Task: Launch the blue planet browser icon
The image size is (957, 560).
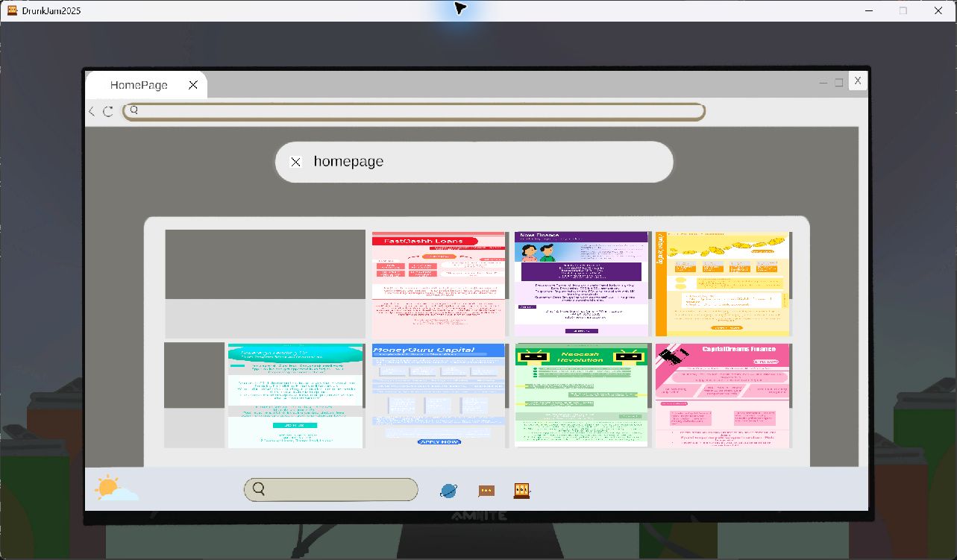Action: click(x=449, y=490)
